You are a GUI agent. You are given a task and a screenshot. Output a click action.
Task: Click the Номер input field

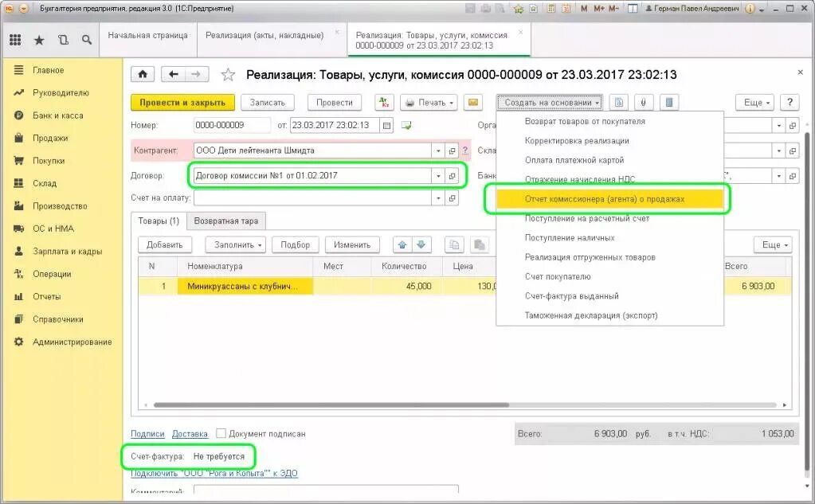pos(232,125)
